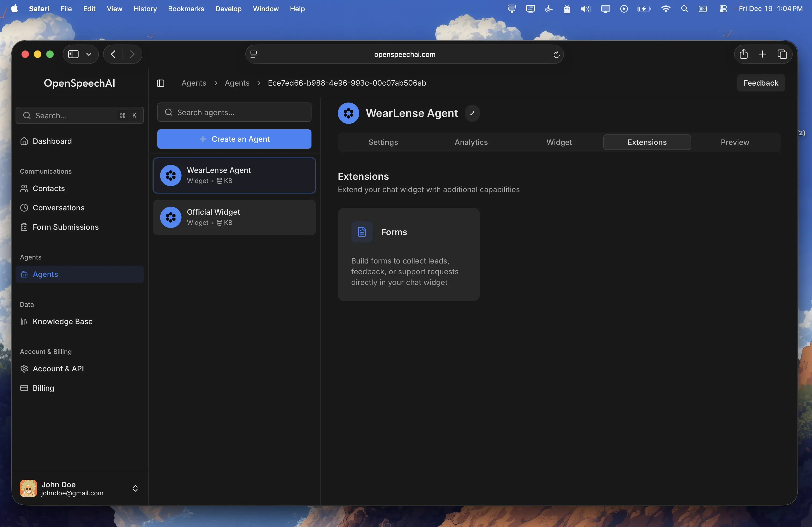Open Knowledge Base in sidebar
Image resolution: width=812 pixels, height=527 pixels.
coord(79,321)
